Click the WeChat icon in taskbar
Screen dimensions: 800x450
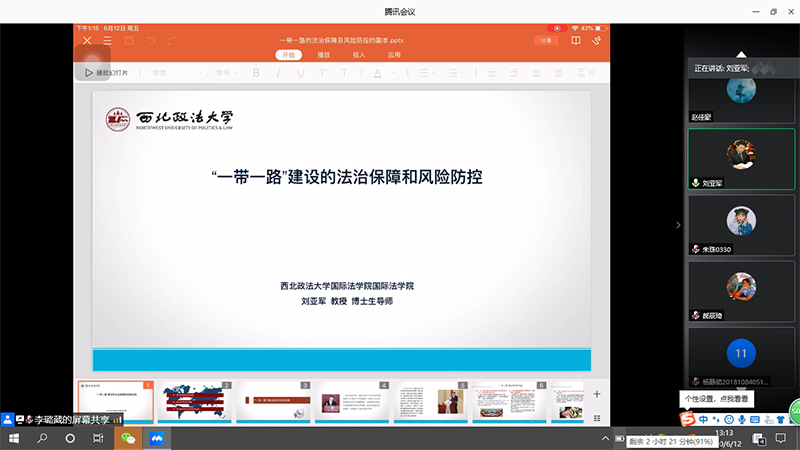point(127,438)
